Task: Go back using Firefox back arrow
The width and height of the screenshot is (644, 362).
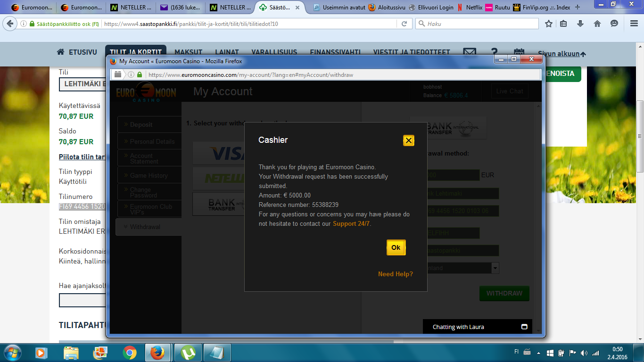Action: click(x=10, y=24)
